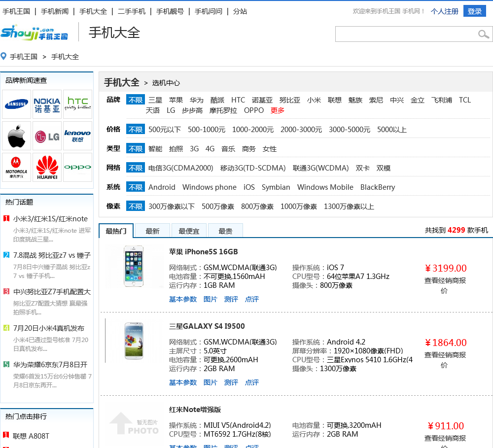493x448 pixels.
Task: Filter by brand 小米
Action: [x=314, y=100]
